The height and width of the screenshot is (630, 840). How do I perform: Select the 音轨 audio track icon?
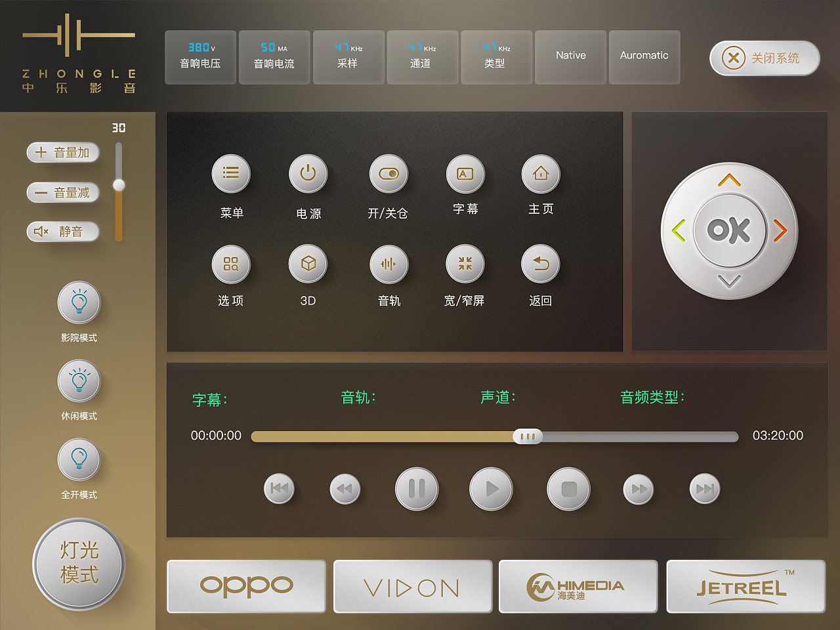pyautogui.click(x=389, y=264)
